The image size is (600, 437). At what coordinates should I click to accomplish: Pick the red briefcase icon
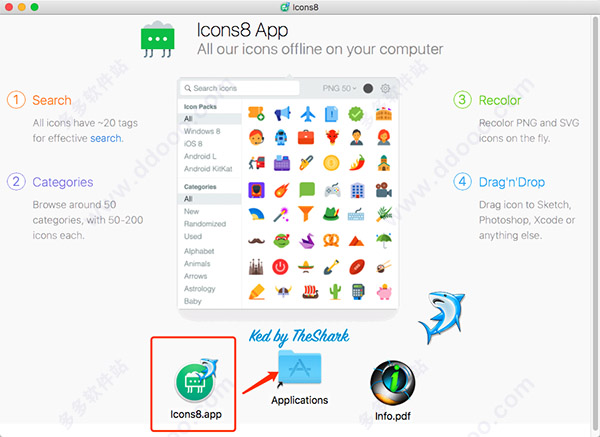click(x=306, y=137)
